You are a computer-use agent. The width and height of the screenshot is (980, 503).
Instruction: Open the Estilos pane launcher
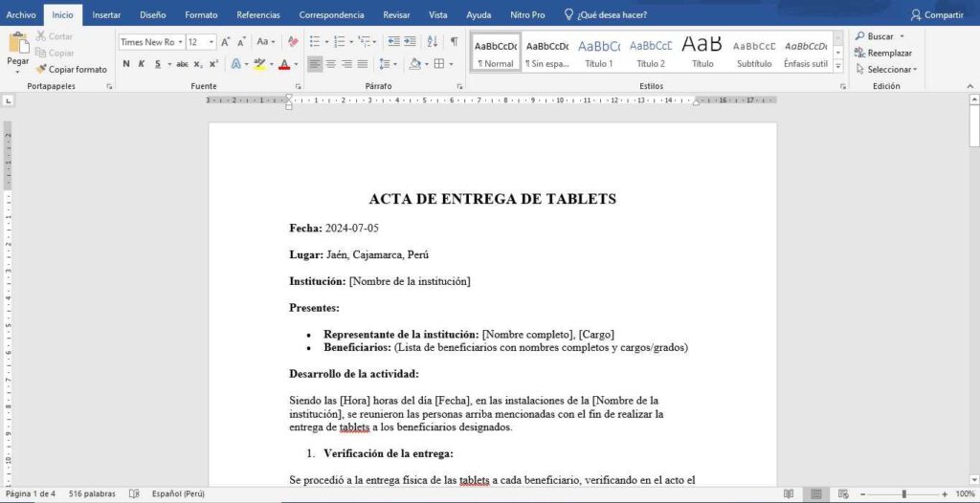point(843,87)
